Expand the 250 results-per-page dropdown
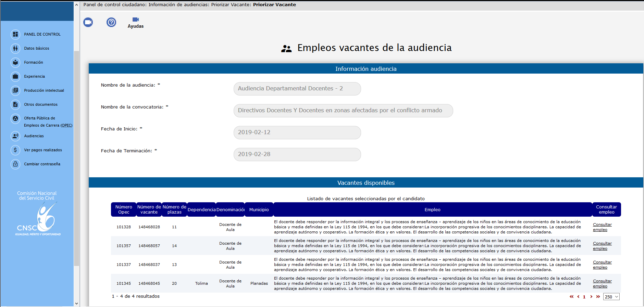 click(611, 297)
